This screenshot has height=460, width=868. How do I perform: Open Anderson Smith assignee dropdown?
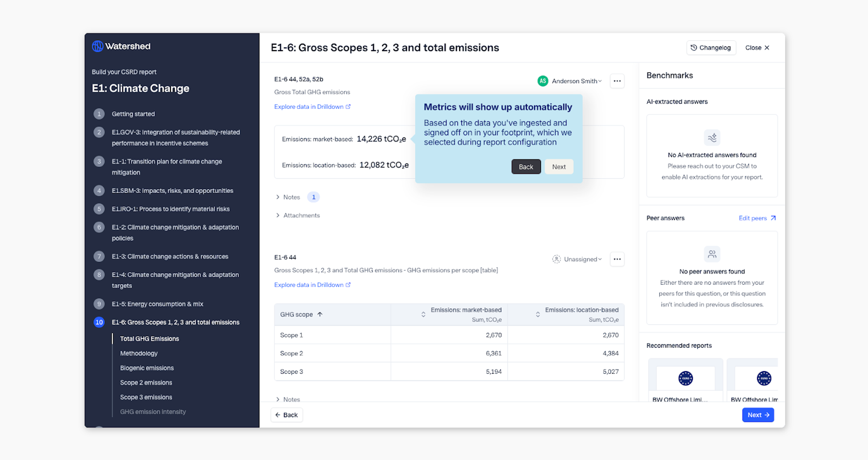pyautogui.click(x=577, y=81)
